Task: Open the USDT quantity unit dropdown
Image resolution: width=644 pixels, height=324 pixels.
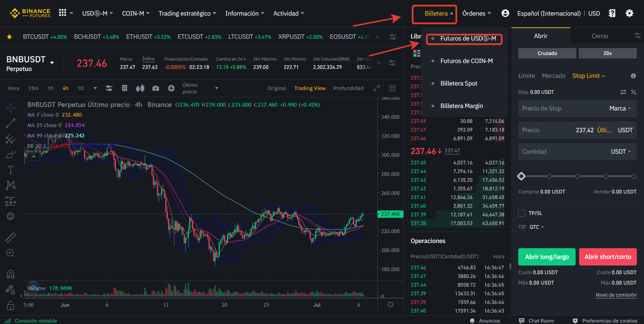Action: [x=621, y=152]
